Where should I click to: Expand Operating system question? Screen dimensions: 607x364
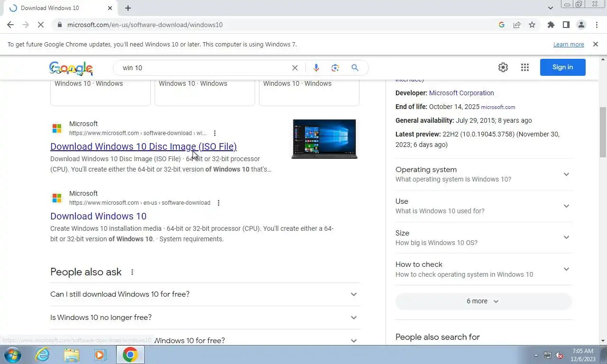click(484, 174)
